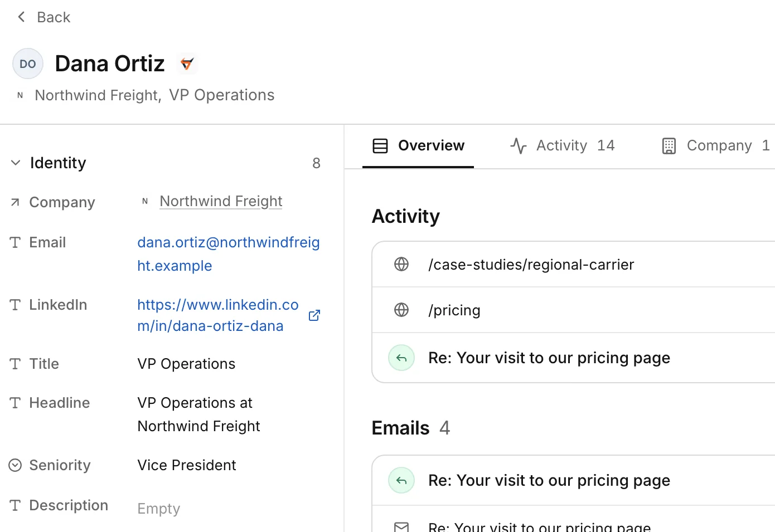
Task: Click the text-type icon next to Description
Action: pyautogui.click(x=15, y=505)
